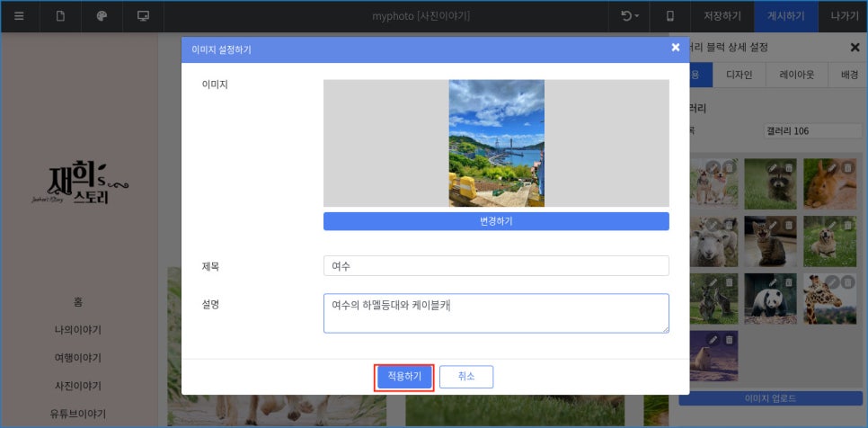This screenshot has width=868, height=428.
Task: Edit the raccoon gallery image
Action: (772, 166)
